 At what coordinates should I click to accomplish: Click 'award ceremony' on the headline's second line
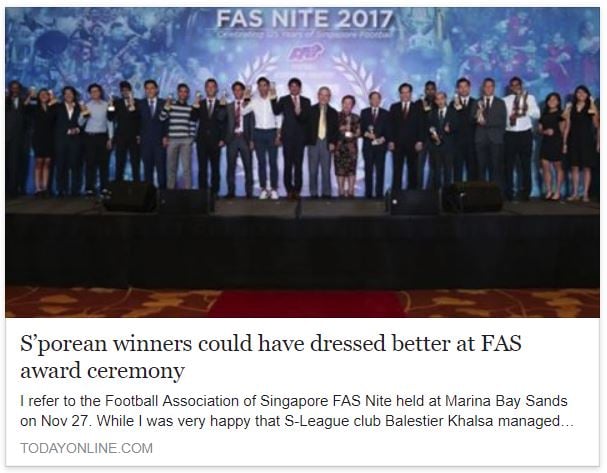(103, 370)
